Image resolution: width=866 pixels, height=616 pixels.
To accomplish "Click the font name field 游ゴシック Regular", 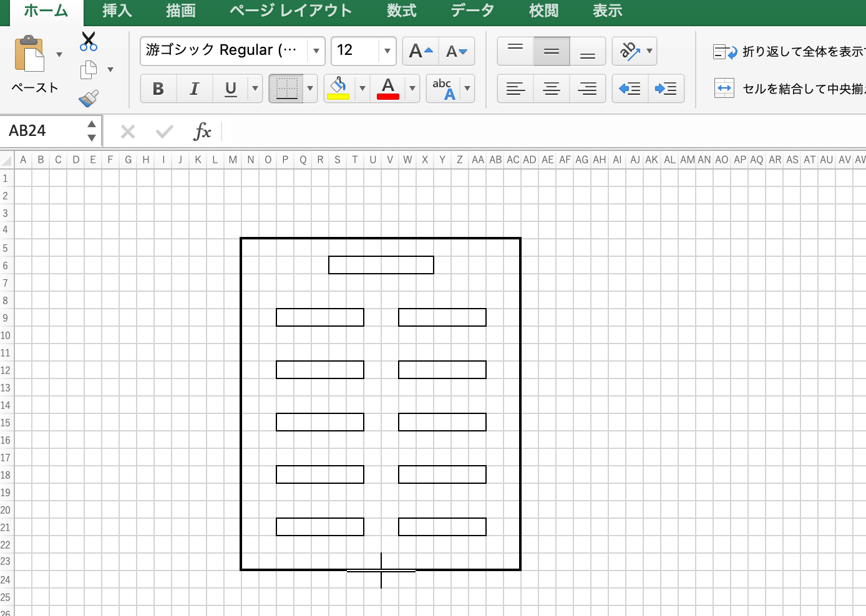I will pyautogui.click(x=224, y=51).
